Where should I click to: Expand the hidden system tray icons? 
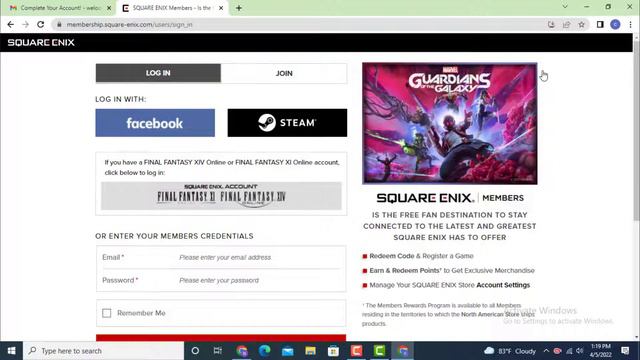(x=546, y=351)
